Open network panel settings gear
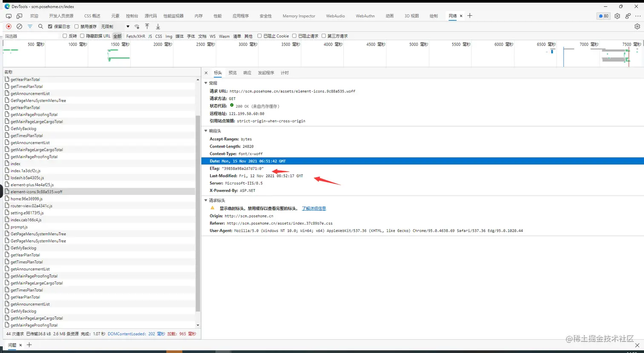 (x=637, y=26)
